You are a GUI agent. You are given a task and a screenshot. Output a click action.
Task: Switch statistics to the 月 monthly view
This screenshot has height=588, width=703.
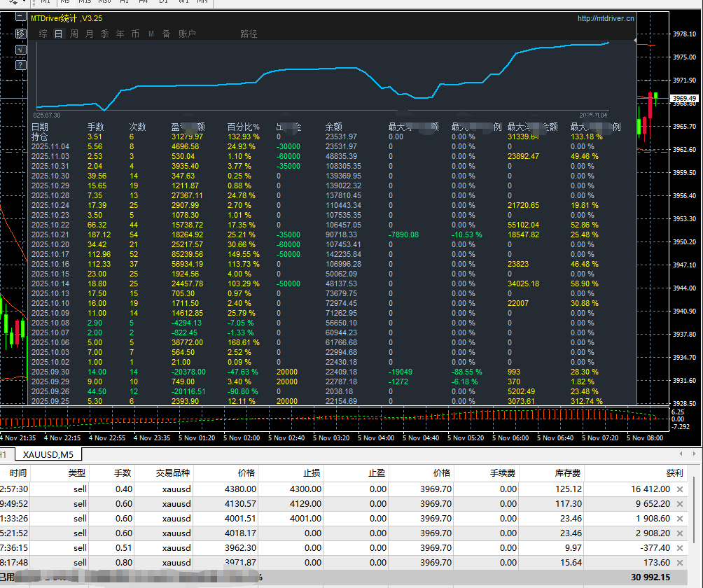click(90, 34)
